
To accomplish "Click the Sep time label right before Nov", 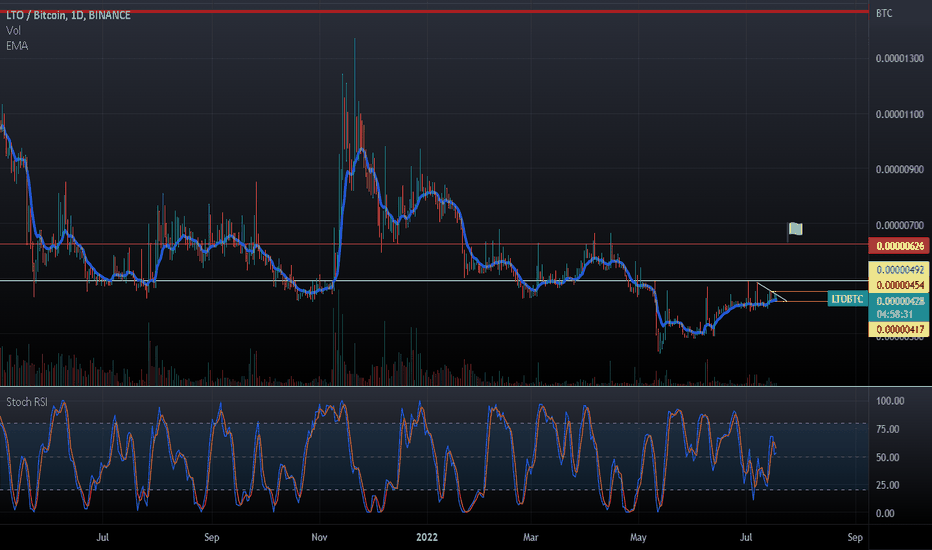I will click(212, 537).
